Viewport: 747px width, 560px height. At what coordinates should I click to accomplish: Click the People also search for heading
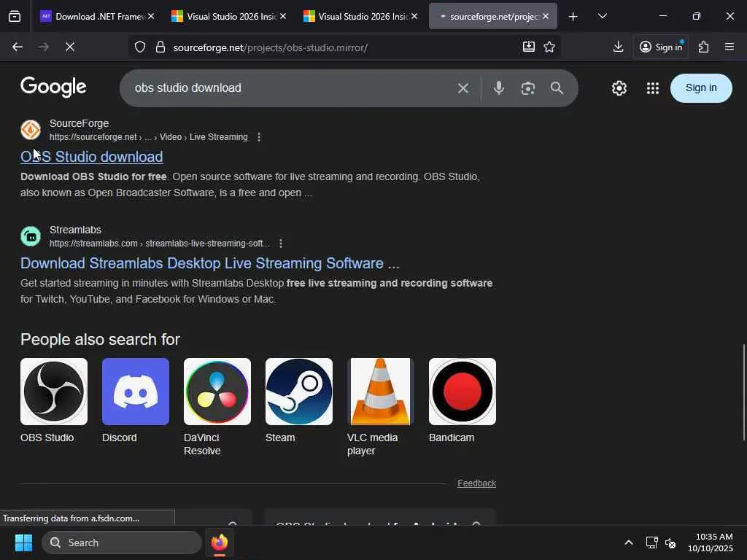pos(100,340)
